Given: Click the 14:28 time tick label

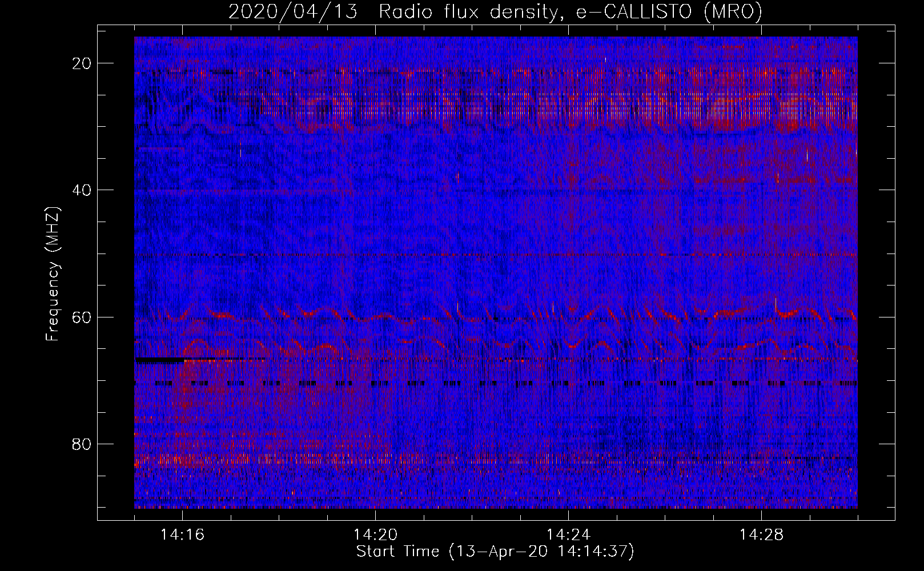Looking at the screenshot, I should [761, 535].
